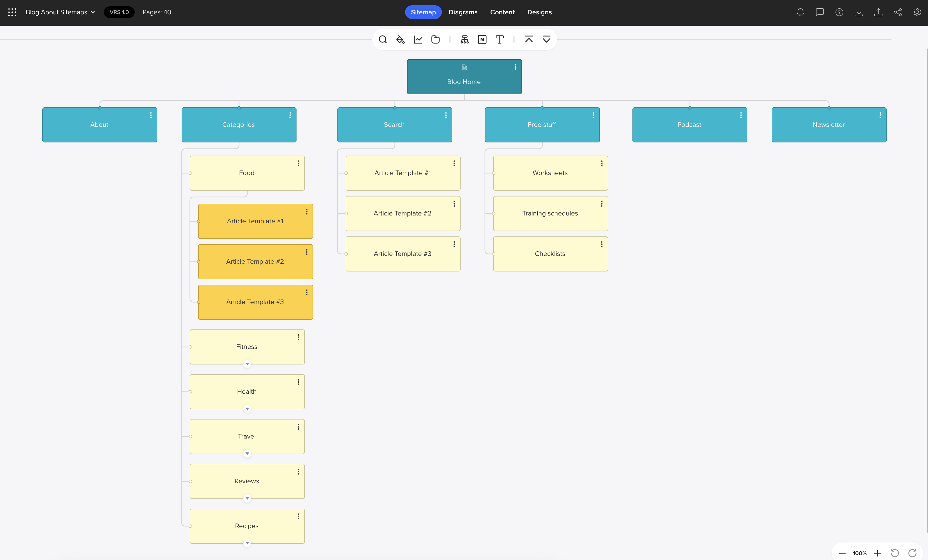Switch to the Diagrams tab
Image resolution: width=928 pixels, height=560 pixels.
tap(463, 12)
